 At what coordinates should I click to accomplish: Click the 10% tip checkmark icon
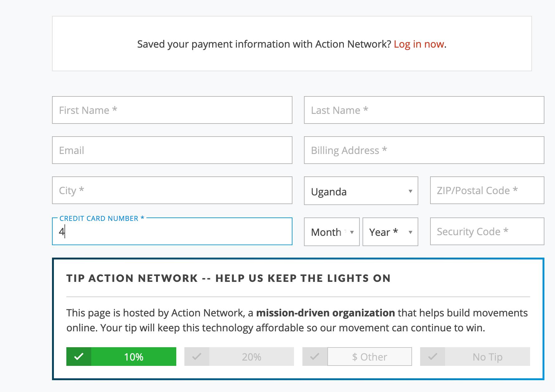pos(79,357)
